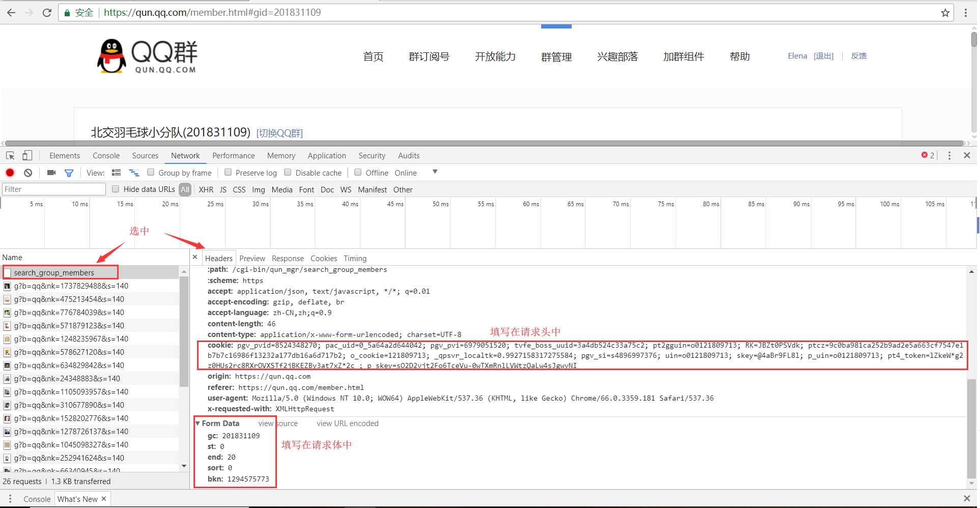Reload the page with refresh icon

tap(47, 13)
